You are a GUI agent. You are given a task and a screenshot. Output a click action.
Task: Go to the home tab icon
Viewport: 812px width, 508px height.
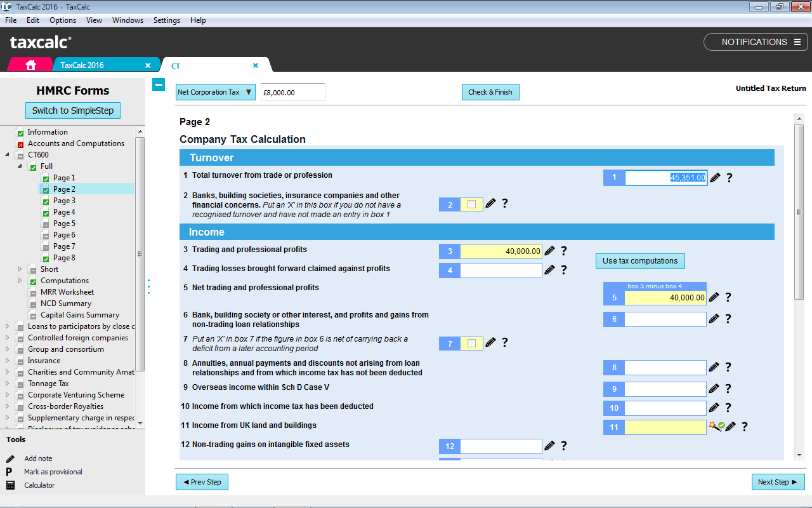[x=30, y=65]
